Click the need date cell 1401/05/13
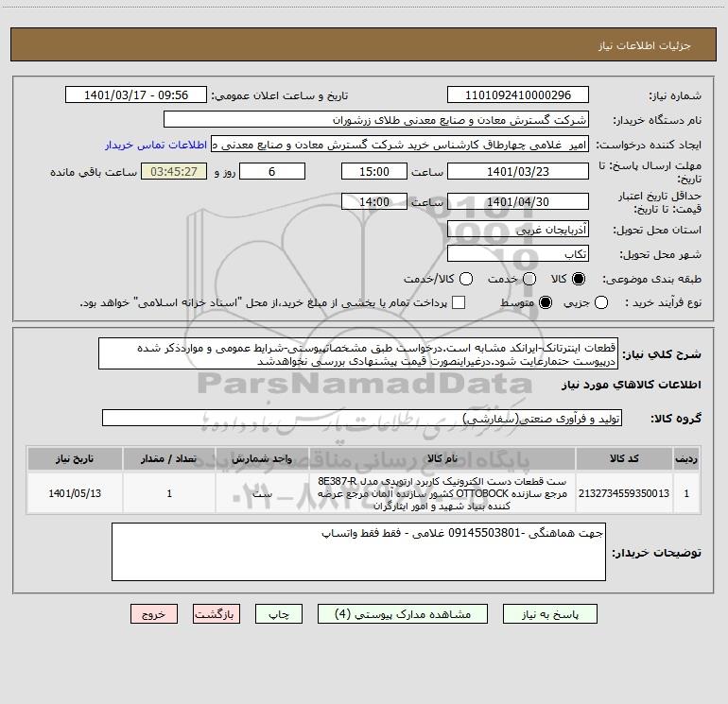728x704 pixels. click(75, 493)
